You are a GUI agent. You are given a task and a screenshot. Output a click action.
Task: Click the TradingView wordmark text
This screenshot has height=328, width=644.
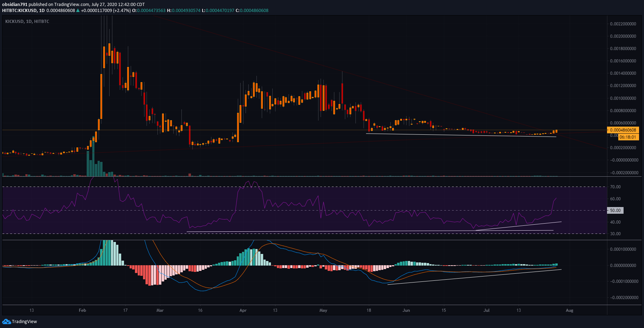click(x=24, y=321)
